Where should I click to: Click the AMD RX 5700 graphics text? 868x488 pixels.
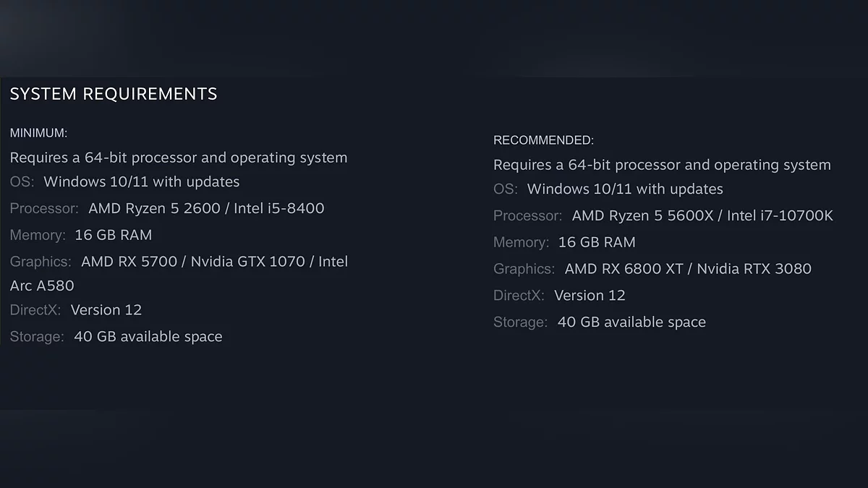[129, 262]
